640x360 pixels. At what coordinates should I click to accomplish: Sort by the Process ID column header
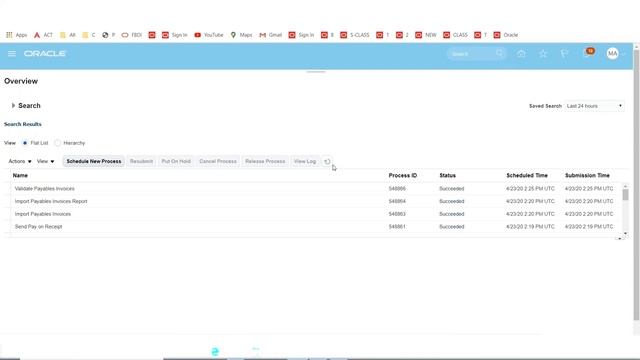point(402,176)
